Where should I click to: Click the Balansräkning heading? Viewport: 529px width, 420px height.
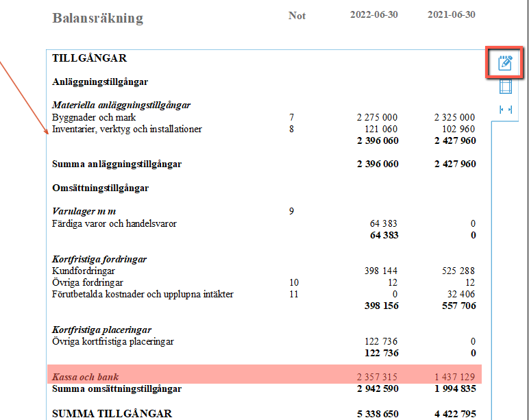click(x=98, y=18)
